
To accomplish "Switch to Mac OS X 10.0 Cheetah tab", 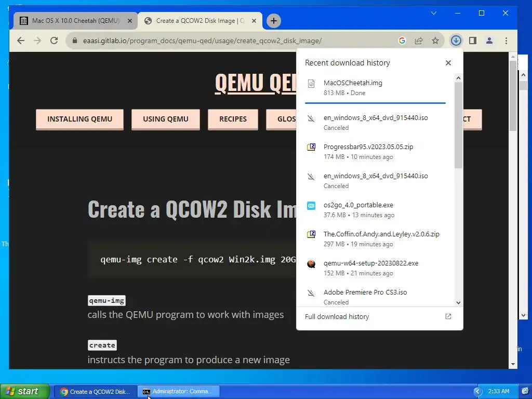I will [x=76, y=21].
